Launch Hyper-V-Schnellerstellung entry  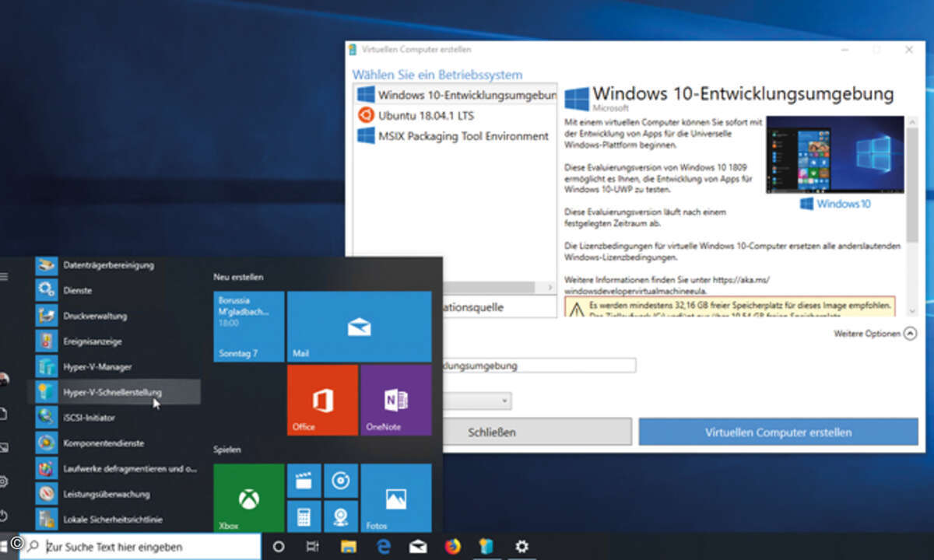coord(115,392)
